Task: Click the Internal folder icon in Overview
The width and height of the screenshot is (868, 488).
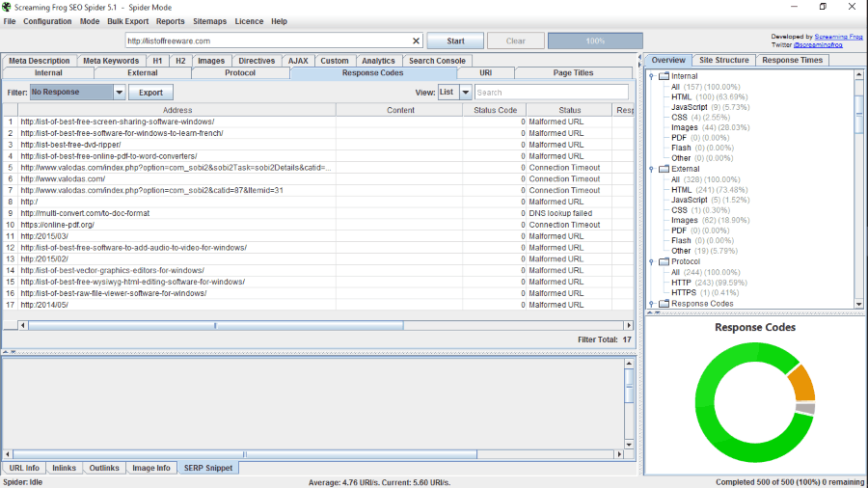Action: click(x=664, y=76)
